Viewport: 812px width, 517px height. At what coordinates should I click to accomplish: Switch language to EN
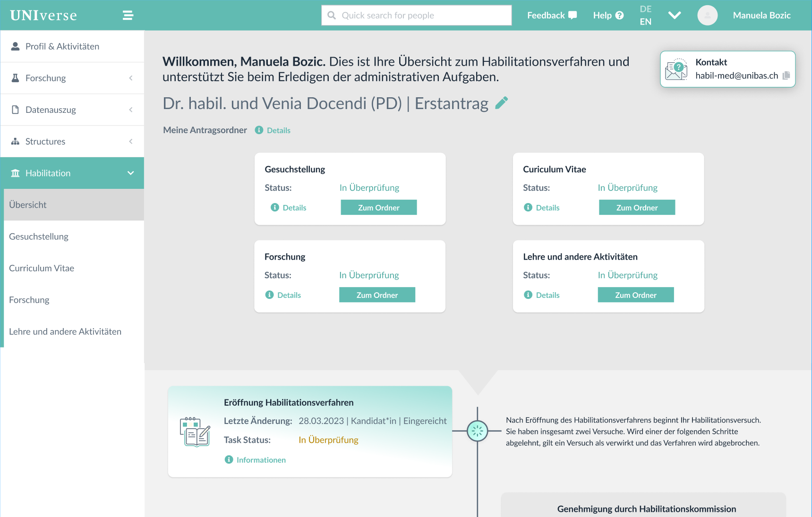point(645,22)
